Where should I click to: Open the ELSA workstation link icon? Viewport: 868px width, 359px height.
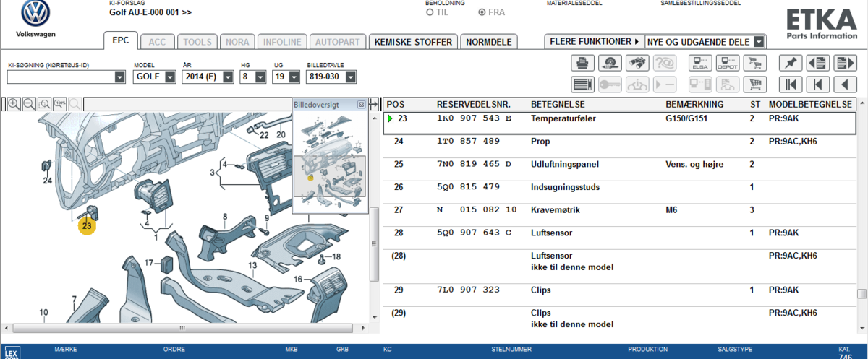point(700,63)
